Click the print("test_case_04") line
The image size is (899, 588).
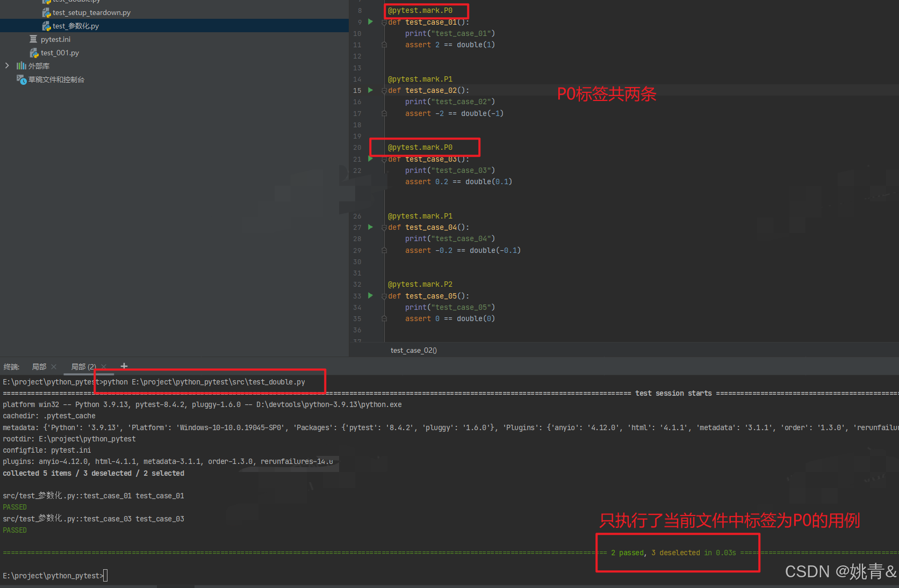(x=450, y=238)
